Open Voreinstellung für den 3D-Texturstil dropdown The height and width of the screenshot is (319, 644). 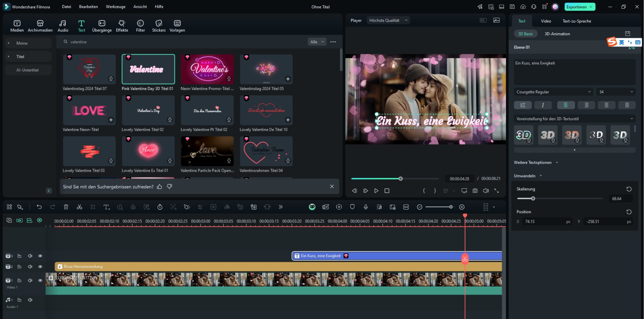pos(575,119)
